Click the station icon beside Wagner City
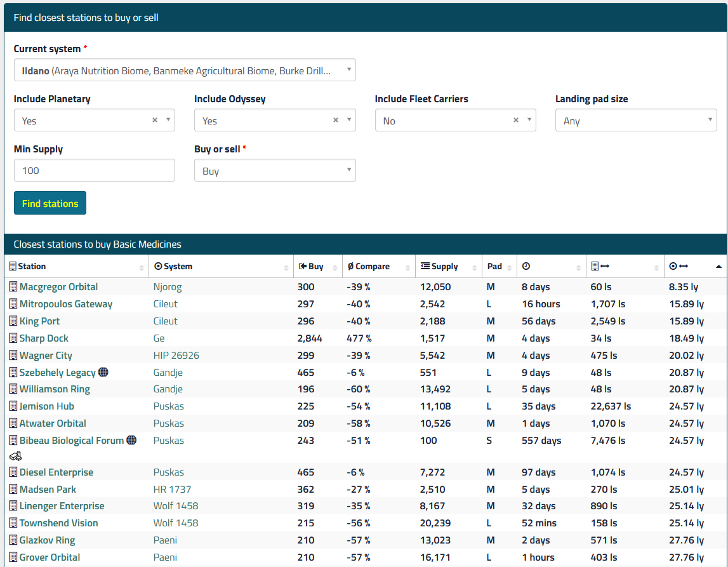Viewport: 728px width, 567px height. 13,356
